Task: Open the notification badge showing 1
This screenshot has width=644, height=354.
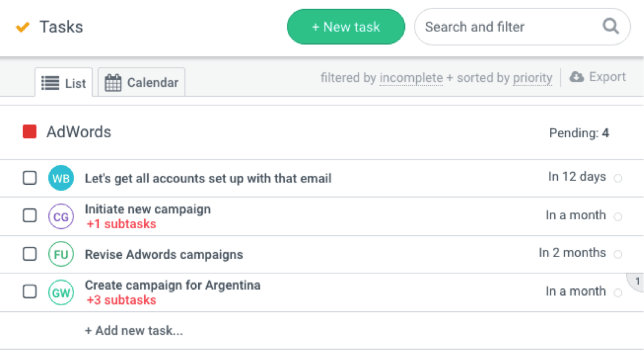Action: [637, 281]
